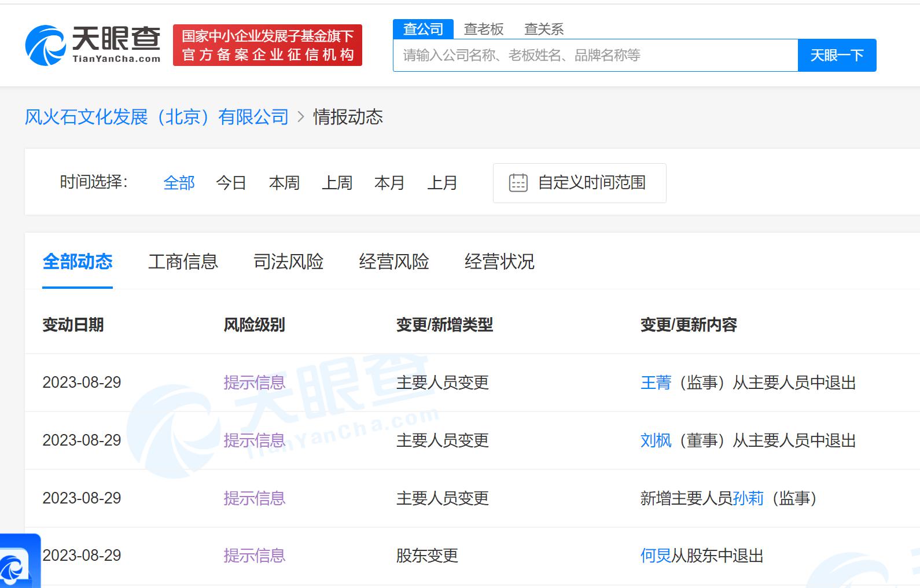Click the 变动日期 column header
The width and height of the screenshot is (920, 588).
coord(73,325)
